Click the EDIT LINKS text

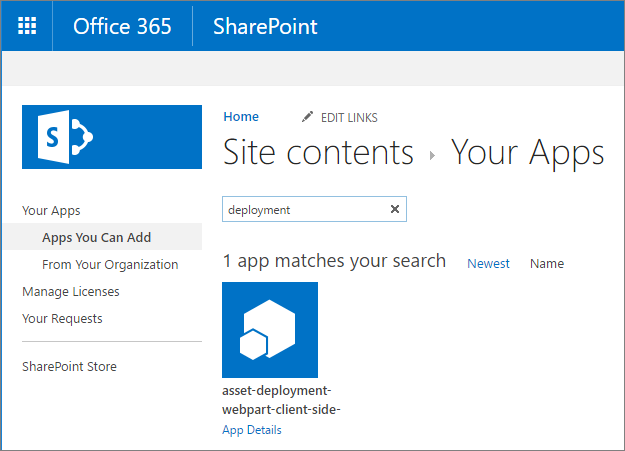[x=349, y=118]
